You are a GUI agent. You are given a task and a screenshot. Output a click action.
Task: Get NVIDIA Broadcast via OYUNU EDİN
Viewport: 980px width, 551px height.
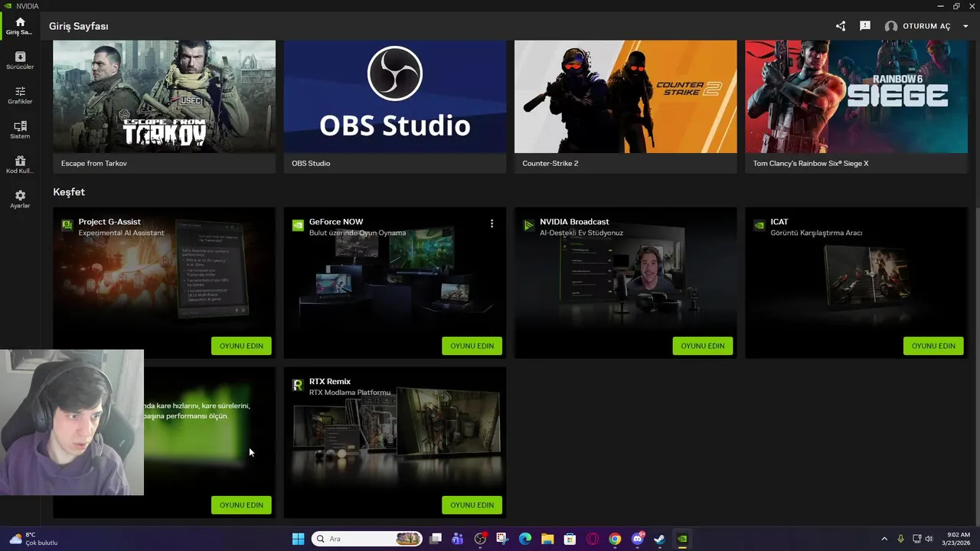coord(703,346)
